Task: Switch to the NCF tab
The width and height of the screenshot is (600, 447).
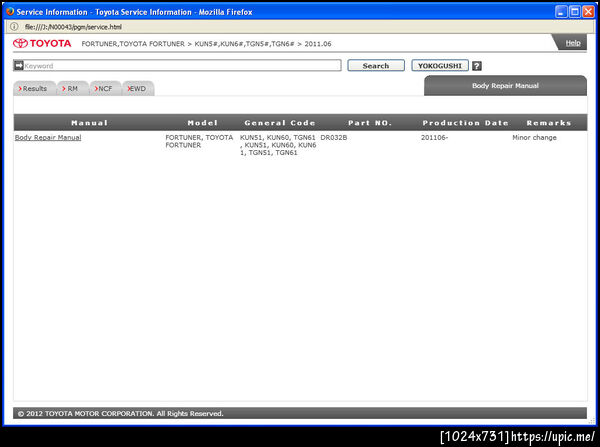Action: click(105, 88)
